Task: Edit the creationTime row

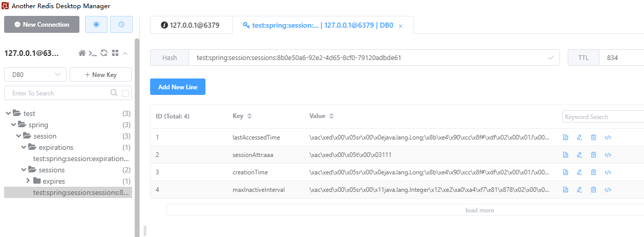Action: 579,172
